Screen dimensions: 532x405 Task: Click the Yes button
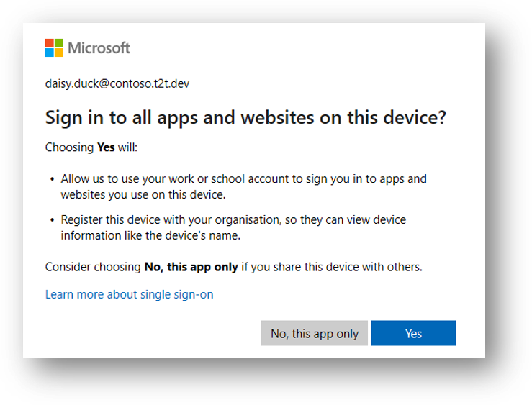(413, 333)
